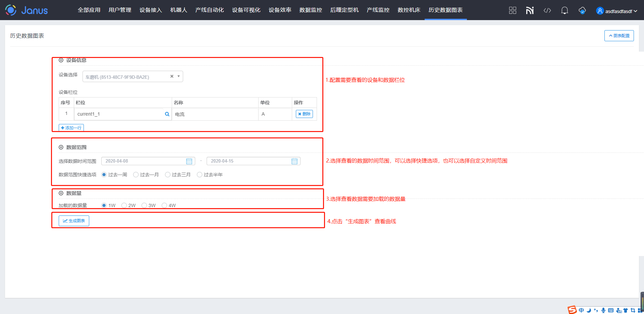
Task: Open the soft keyboard icon in IME bar
Action: [x=611, y=310]
